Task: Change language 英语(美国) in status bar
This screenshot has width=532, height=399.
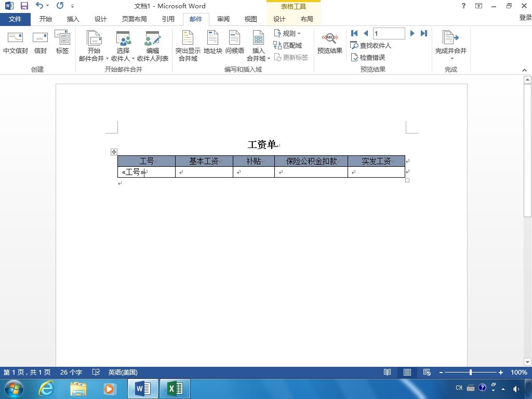Action: click(x=123, y=372)
